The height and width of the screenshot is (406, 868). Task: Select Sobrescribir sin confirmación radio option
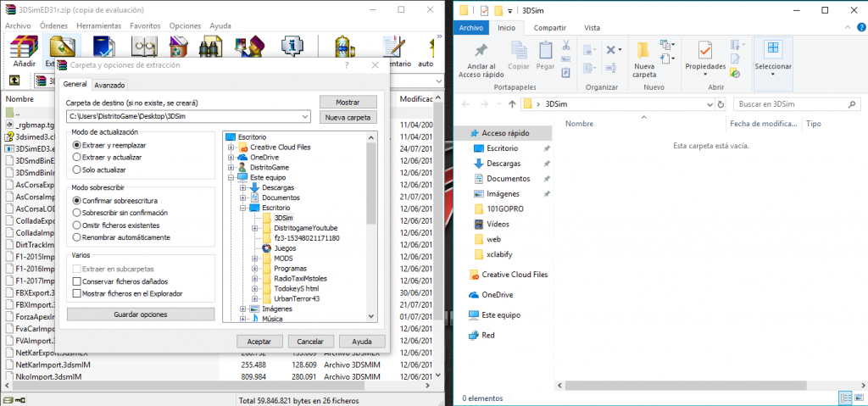click(77, 213)
